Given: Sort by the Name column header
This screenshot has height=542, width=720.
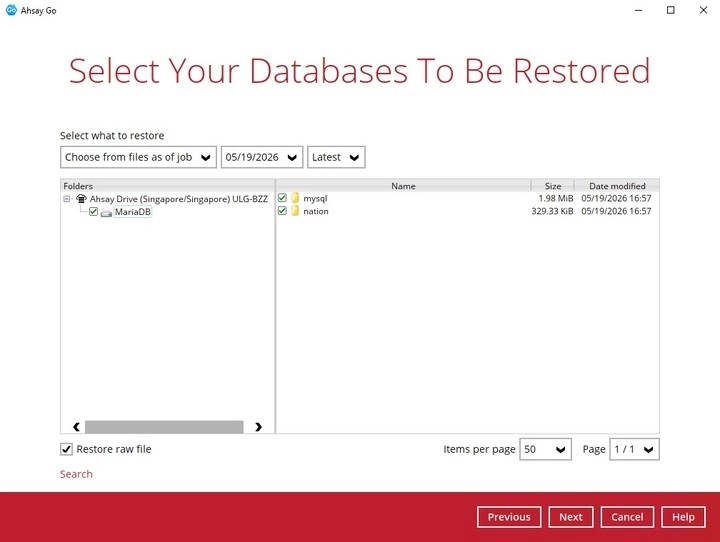Looking at the screenshot, I should 404,186.
